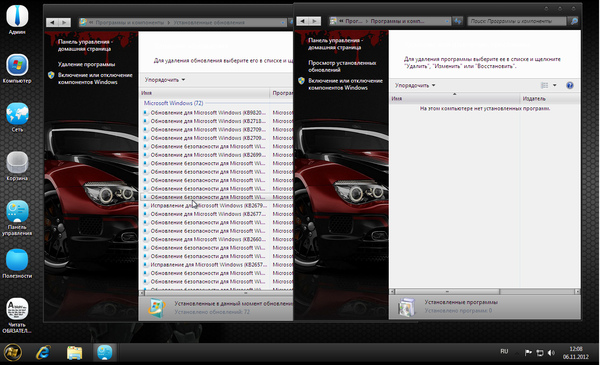Click Установлено обновлений: 72 status text
600x365 pixels.
tap(212, 312)
